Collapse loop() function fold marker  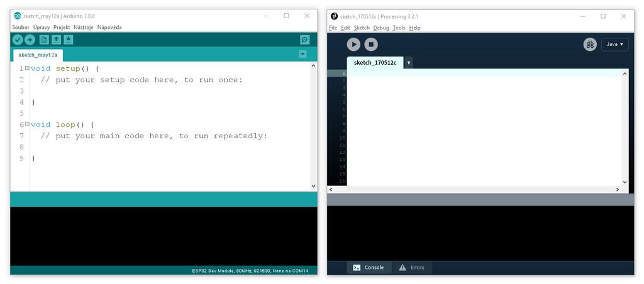(27, 124)
